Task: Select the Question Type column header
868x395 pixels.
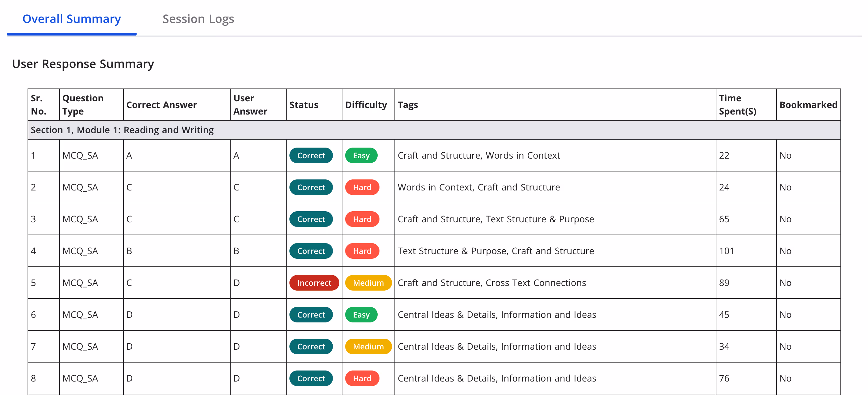Action: point(91,105)
